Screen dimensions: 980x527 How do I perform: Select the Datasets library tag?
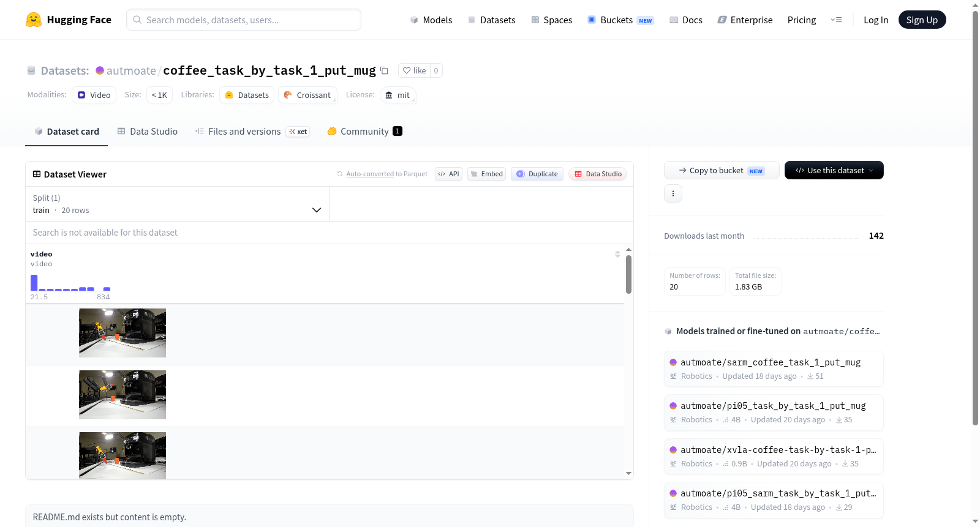click(x=247, y=95)
